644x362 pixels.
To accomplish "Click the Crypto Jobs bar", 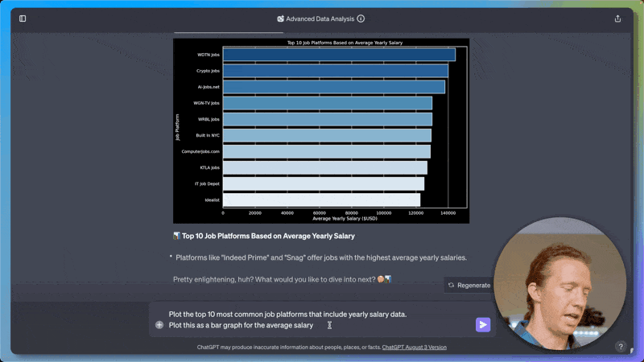I will (x=335, y=71).
